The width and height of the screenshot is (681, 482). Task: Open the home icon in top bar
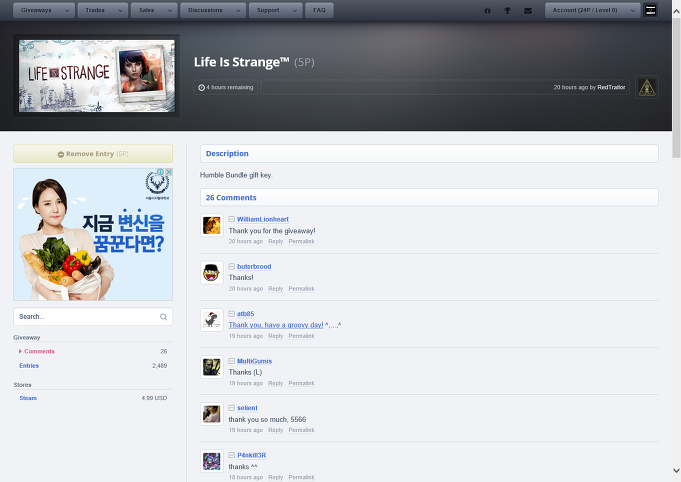click(487, 10)
